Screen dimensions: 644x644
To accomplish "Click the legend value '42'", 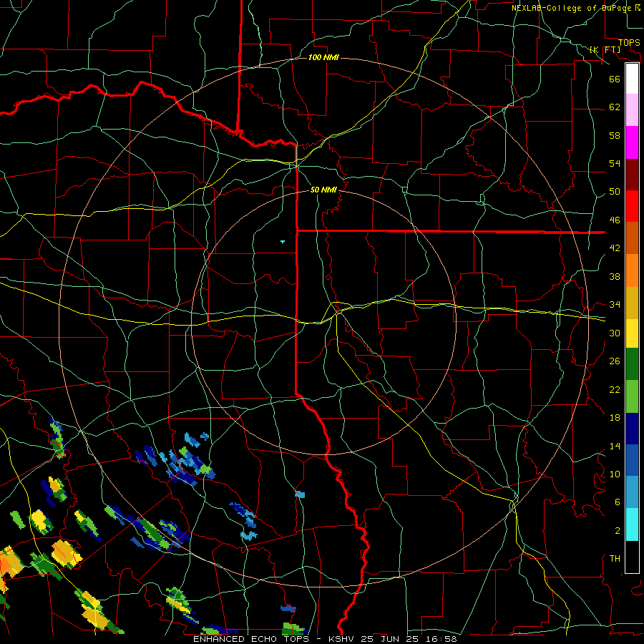I will click(x=615, y=248).
